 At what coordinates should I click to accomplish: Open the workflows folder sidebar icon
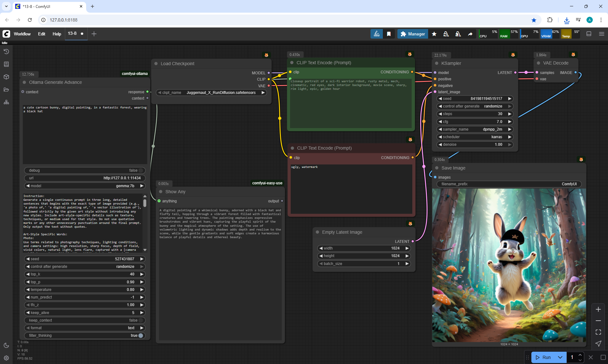[x=6, y=89]
